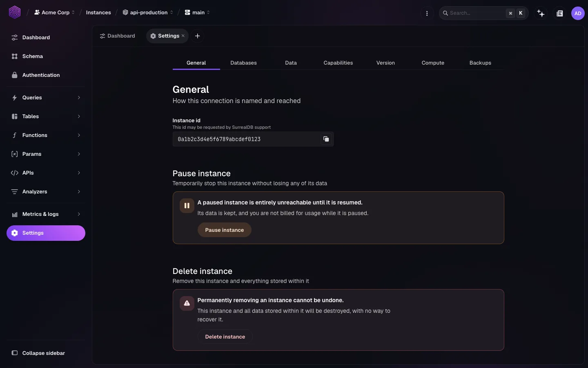This screenshot has width=588, height=368.
Task: Open the api-production instance selector
Action: pyautogui.click(x=148, y=13)
